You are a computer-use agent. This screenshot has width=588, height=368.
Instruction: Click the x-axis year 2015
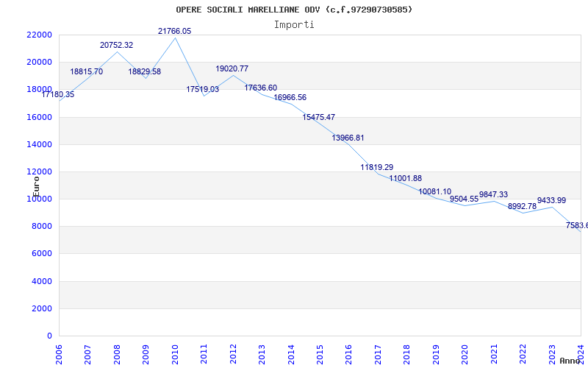(320, 354)
